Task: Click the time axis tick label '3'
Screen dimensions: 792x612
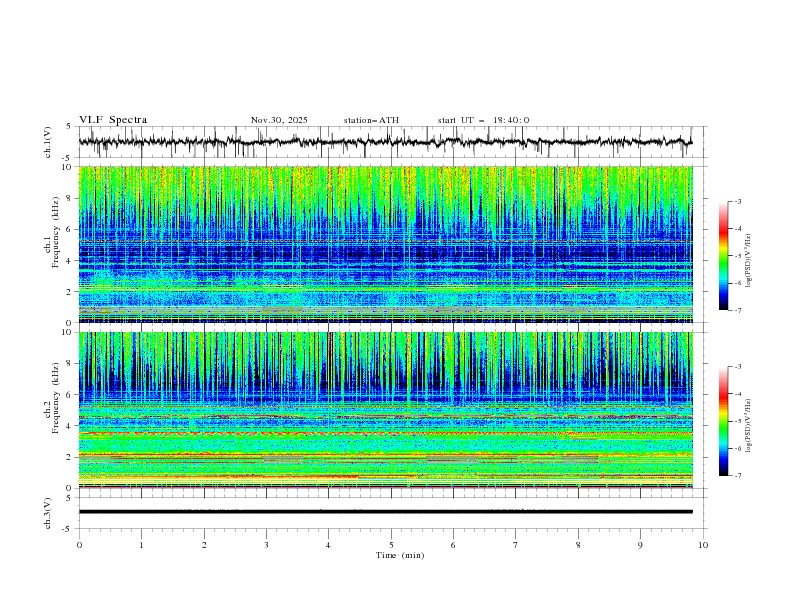Action: [266, 545]
